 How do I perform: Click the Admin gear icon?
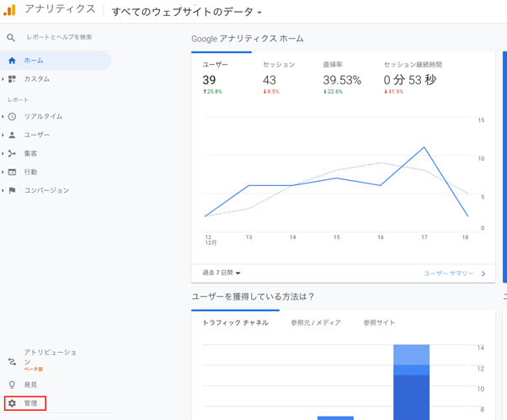click(x=12, y=403)
